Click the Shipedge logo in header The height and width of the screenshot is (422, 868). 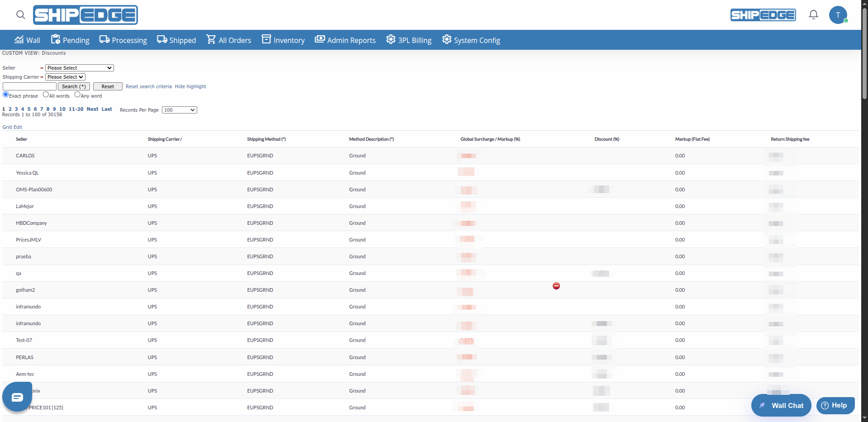tap(85, 15)
